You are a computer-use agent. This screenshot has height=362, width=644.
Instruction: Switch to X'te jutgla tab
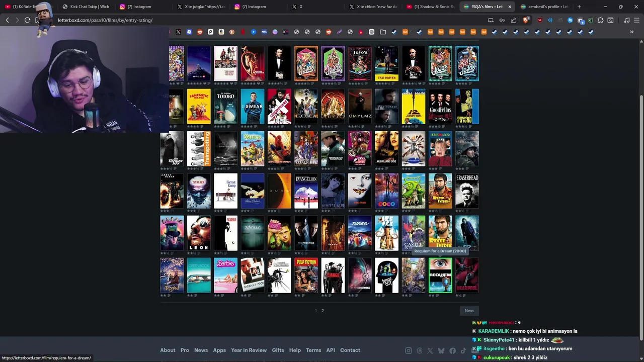point(201,7)
